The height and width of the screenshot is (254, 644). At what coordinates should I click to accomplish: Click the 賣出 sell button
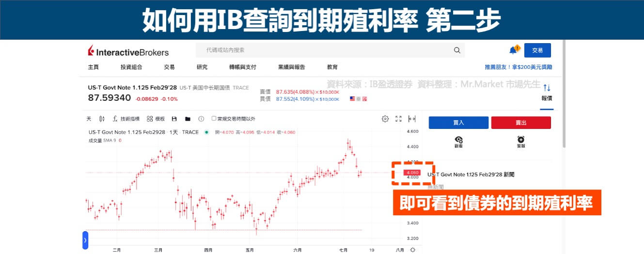pyautogui.click(x=521, y=123)
